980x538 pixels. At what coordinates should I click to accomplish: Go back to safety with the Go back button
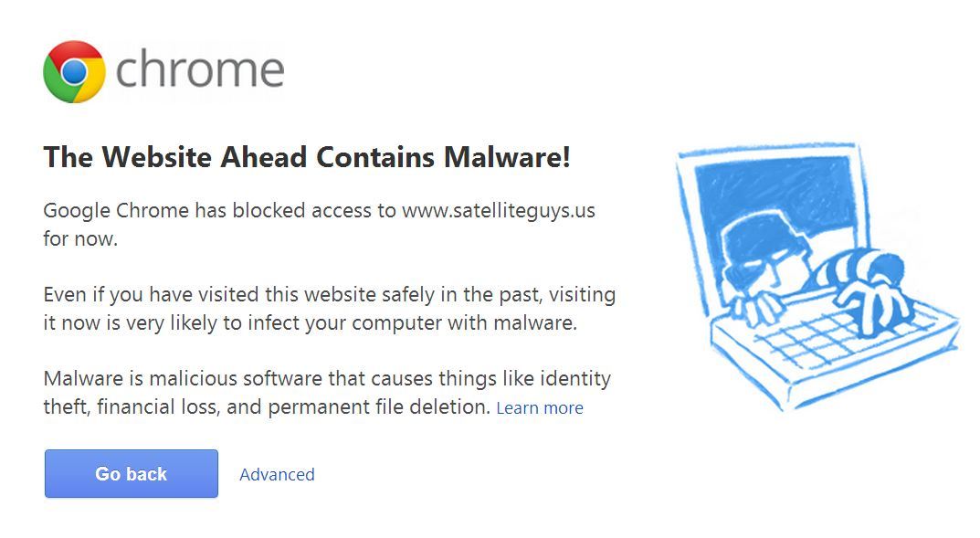pyautogui.click(x=132, y=474)
